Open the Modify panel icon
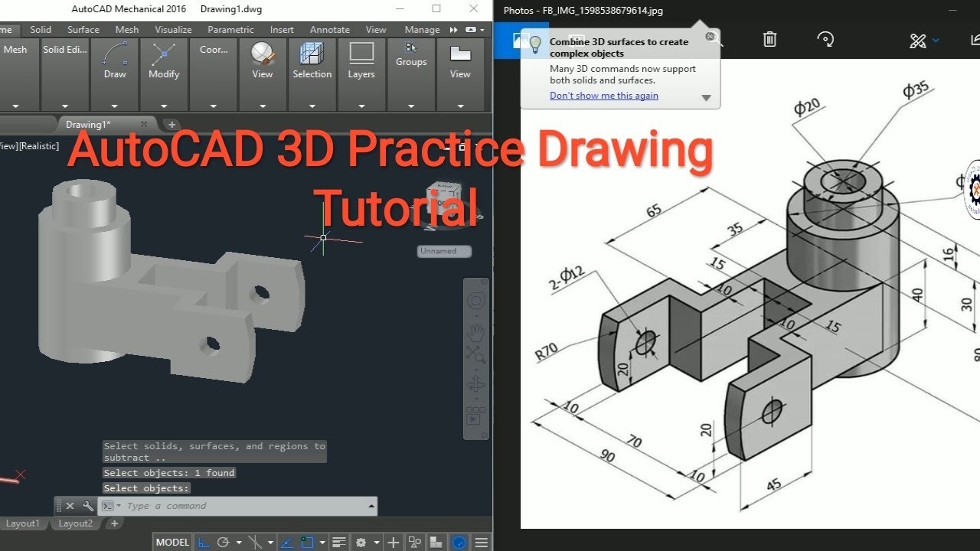Screen dimensions: 980x551 (x=164, y=54)
